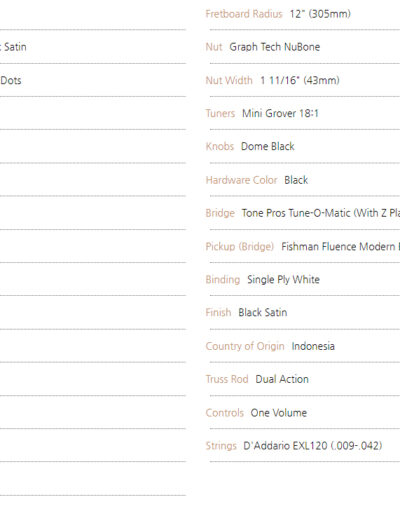The height and width of the screenshot is (516, 400).
Task: Click the Bridge spec label
Action: point(220,213)
